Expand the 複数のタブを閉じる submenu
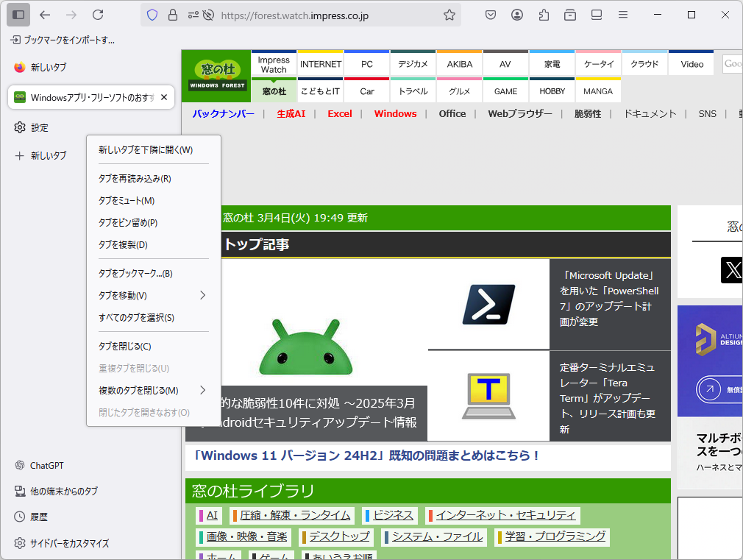This screenshot has width=743, height=560. click(153, 389)
